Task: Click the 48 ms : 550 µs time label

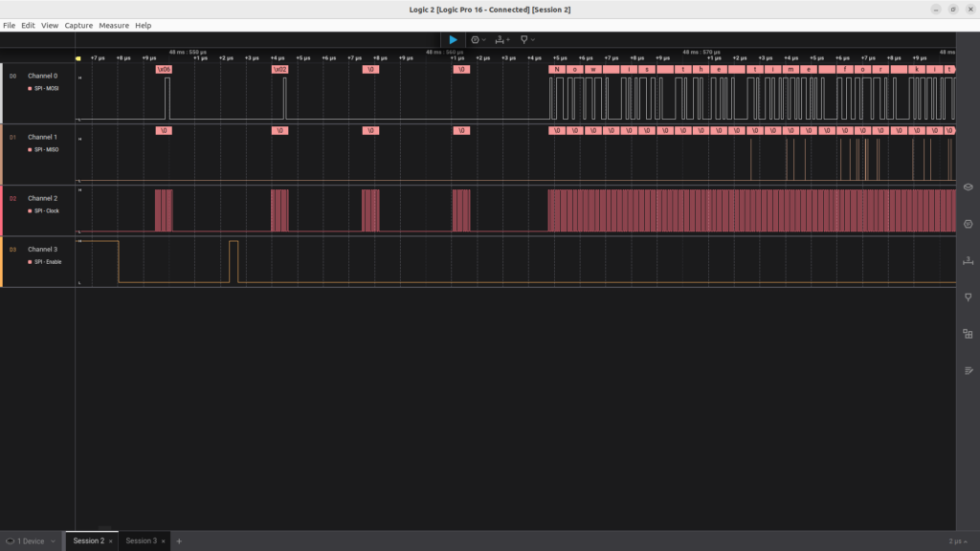Action: coord(188,52)
